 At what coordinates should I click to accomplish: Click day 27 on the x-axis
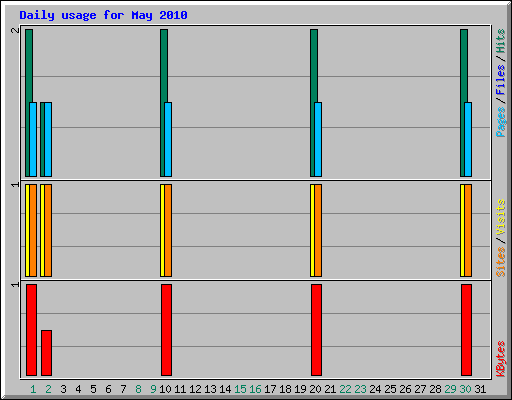click(420, 389)
